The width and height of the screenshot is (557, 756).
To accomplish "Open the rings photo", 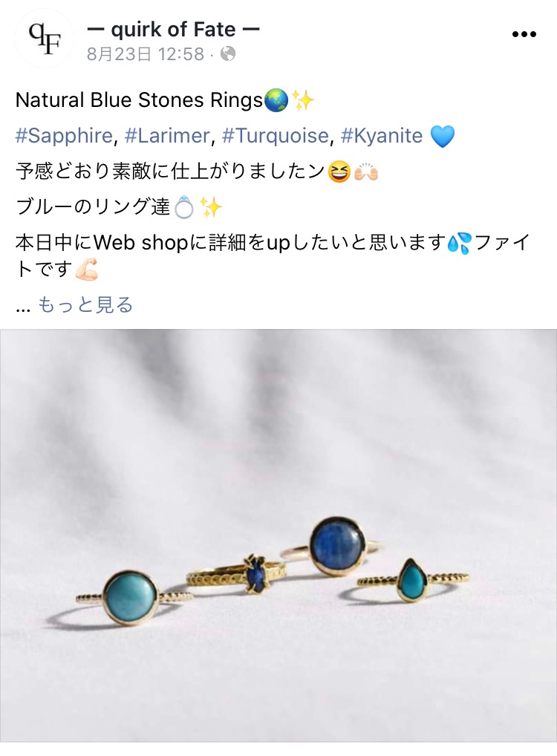I will [x=278, y=535].
